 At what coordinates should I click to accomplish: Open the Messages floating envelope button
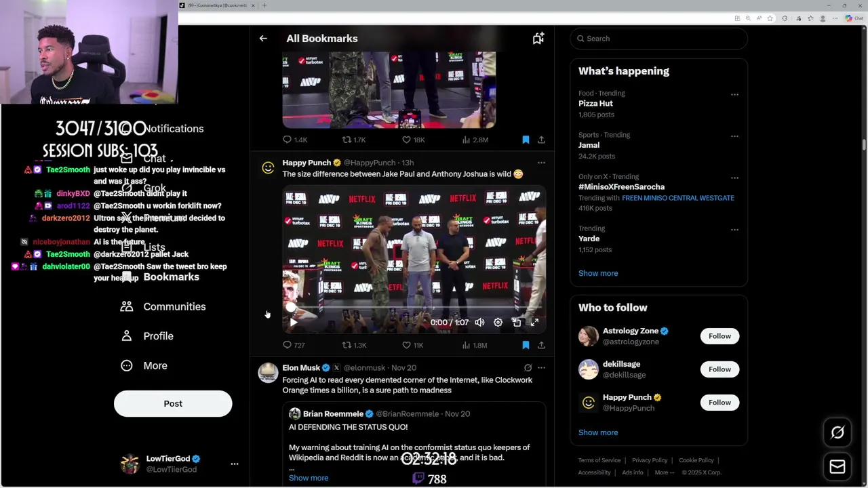click(x=837, y=467)
